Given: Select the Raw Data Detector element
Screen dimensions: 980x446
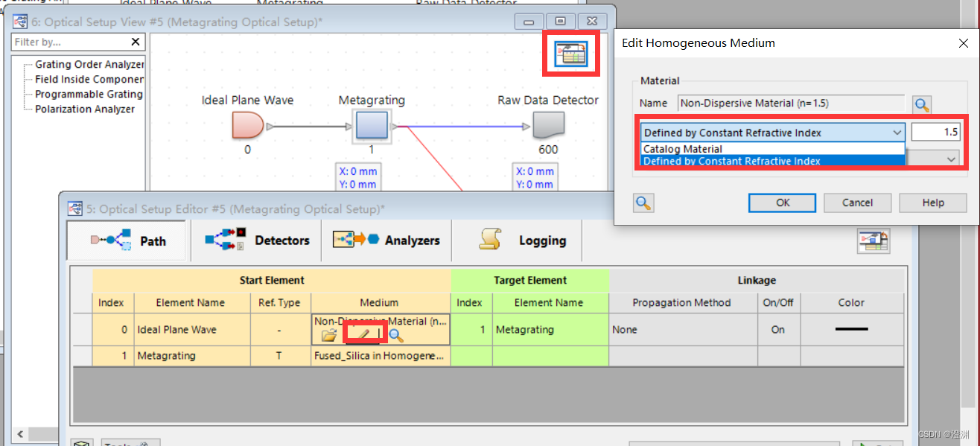Looking at the screenshot, I should [x=548, y=125].
